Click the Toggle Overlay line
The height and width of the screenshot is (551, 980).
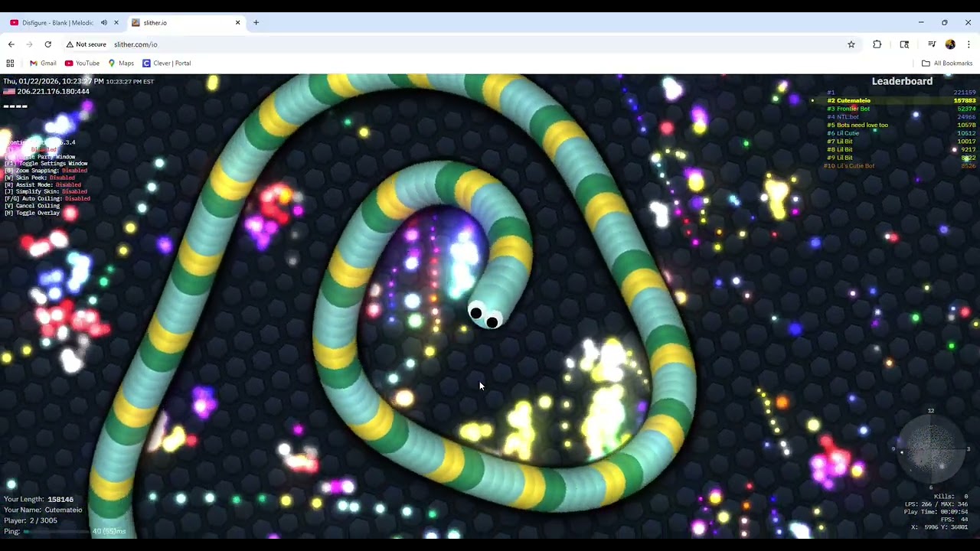click(32, 213)
